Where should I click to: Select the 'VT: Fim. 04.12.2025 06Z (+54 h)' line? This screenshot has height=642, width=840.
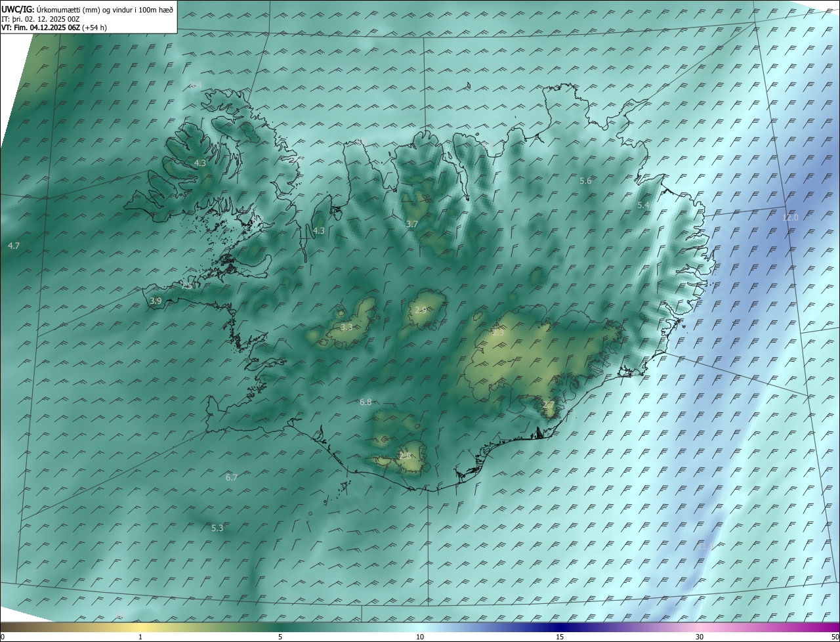coord(54,28)
